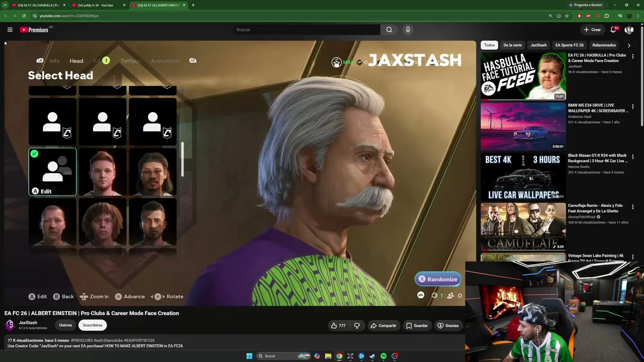Start voice search with the microphone icon
The width and height of the screenshot is (644, 362).
click(x=408, y=30)
